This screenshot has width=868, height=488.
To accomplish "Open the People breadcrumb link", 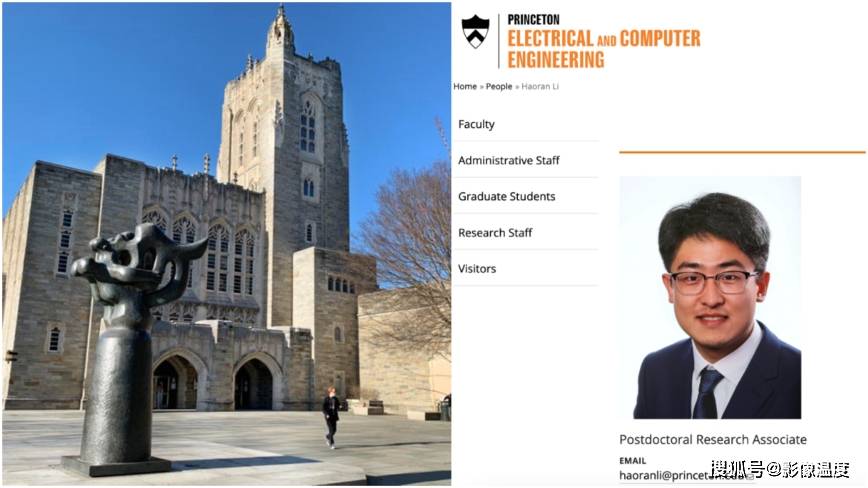I will [499, 86].
